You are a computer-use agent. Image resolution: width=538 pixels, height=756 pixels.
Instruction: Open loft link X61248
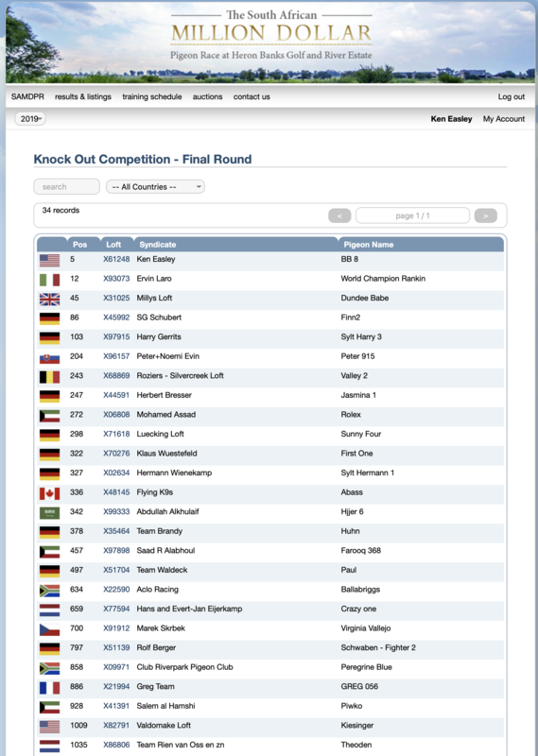[116, 259]
